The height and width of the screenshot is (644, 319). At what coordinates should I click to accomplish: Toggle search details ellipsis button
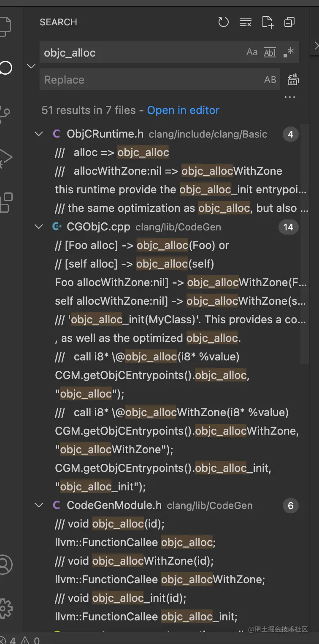click(290, 97)
